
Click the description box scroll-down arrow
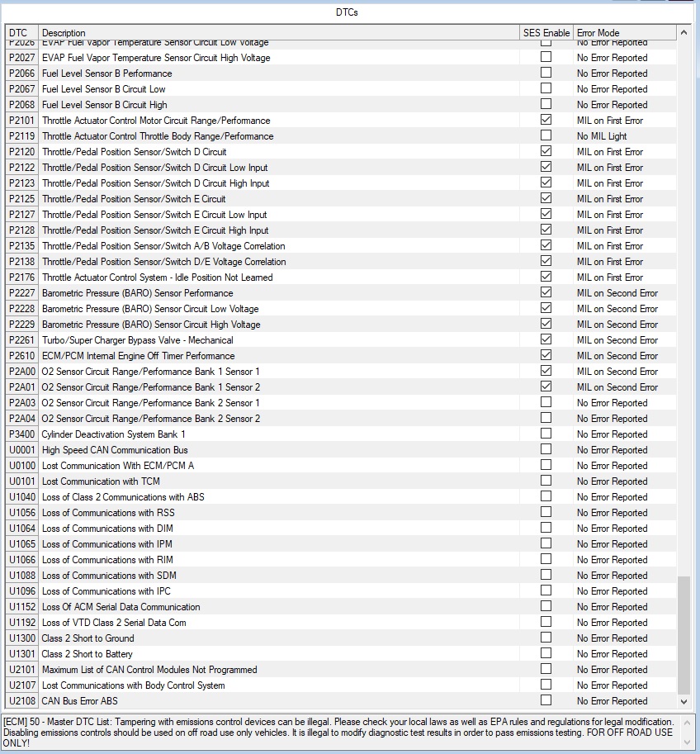tap(688, 743)
